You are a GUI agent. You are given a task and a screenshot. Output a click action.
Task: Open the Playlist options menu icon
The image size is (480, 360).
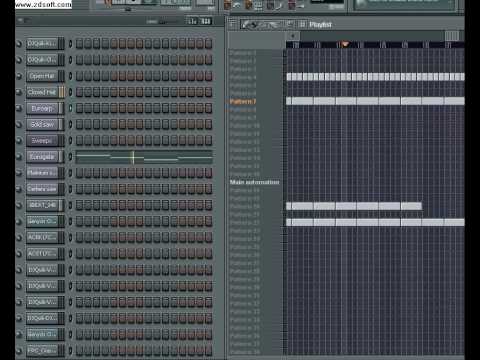(232, 24)
